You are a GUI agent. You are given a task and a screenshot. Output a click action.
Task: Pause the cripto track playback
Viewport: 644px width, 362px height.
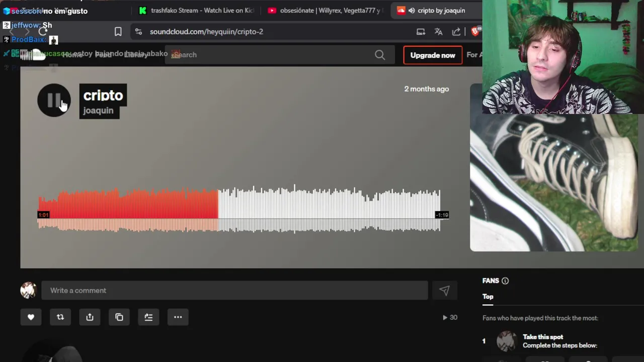pyautogui.click(x=54, y=100)
